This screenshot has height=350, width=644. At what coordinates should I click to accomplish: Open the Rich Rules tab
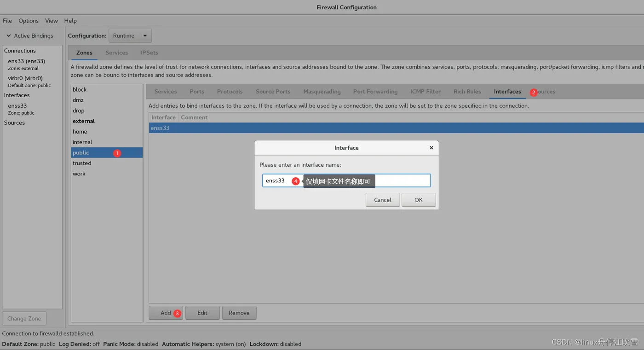point(467,92)
